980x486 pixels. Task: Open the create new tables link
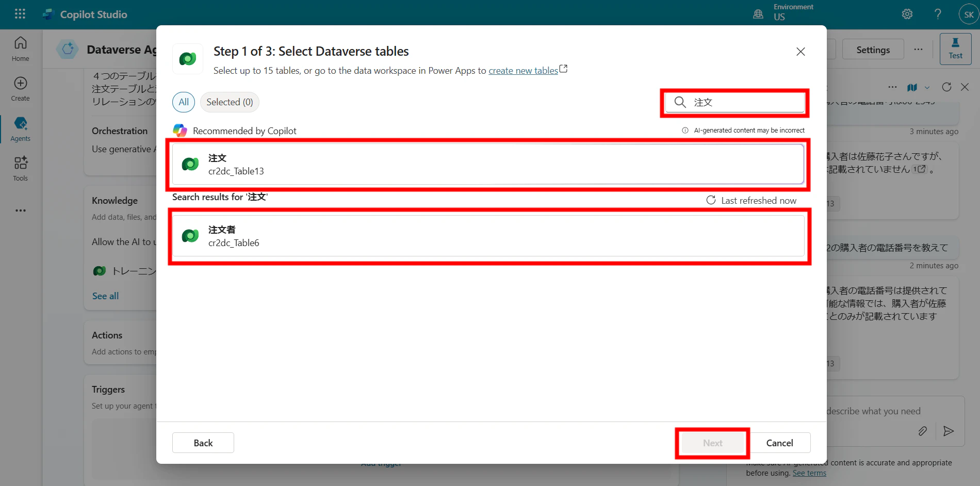coord(523,71)
